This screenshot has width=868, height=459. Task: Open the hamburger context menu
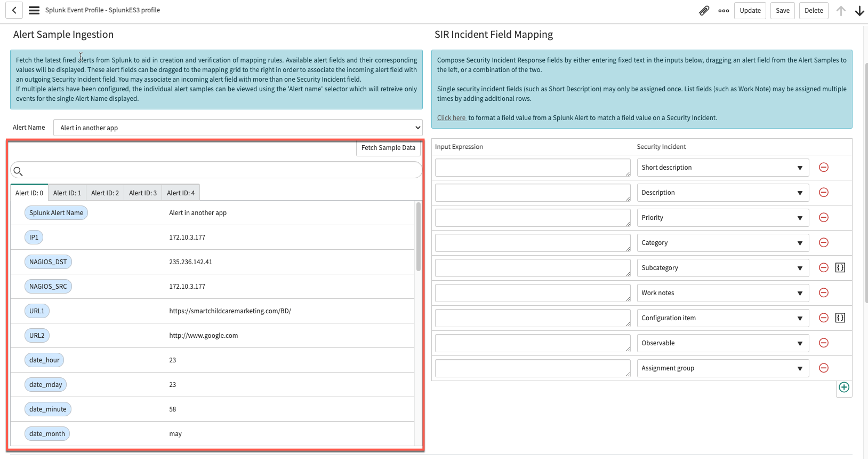pos(34,10)
